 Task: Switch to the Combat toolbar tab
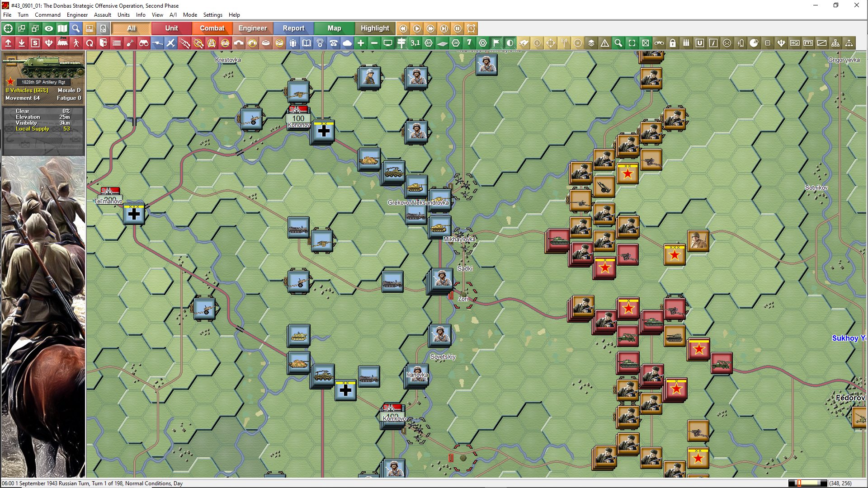pos(212,28)
